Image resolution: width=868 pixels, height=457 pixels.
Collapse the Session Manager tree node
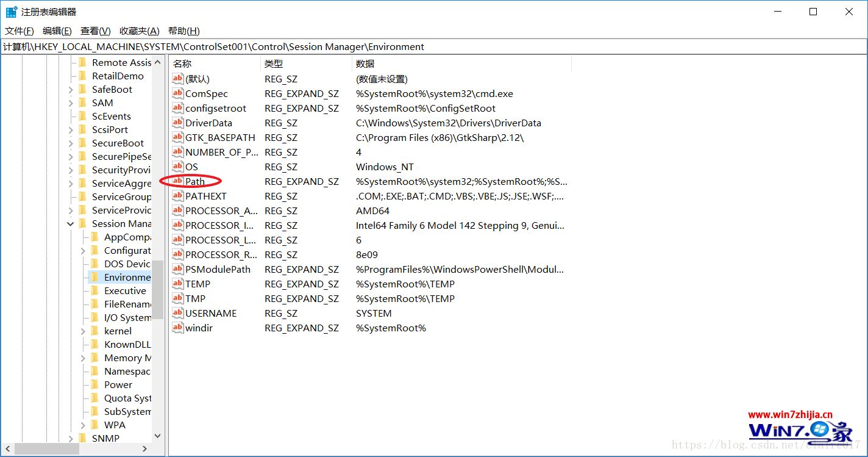click(x=71, y=224)
